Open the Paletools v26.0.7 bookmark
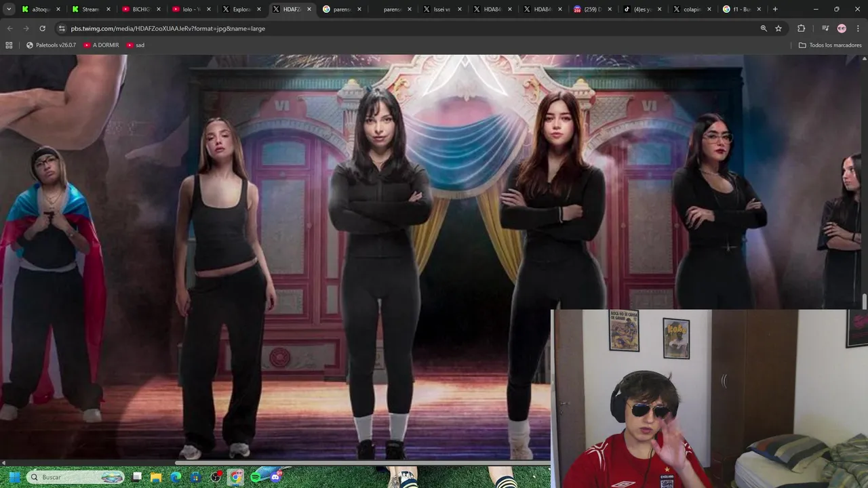This screenshot has width=868, height=488. coord(52,45)
